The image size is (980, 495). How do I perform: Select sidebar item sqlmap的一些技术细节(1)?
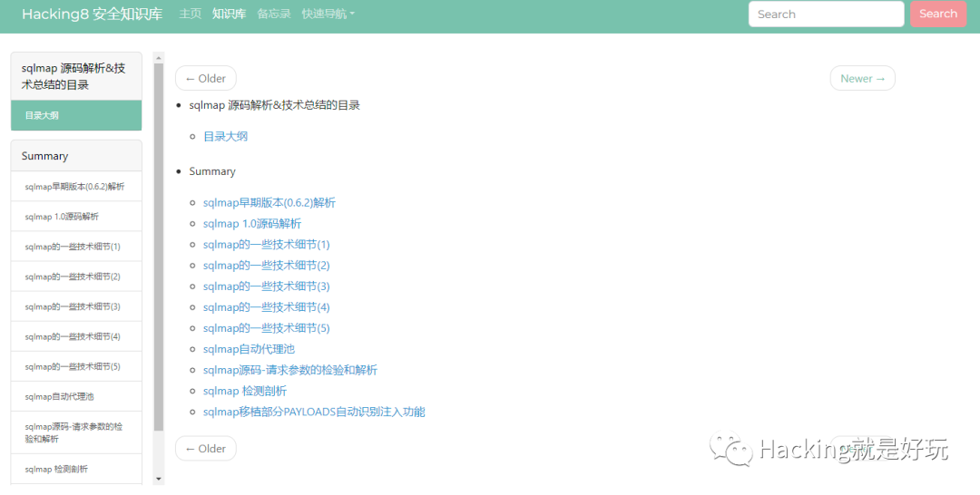point(76,247)
